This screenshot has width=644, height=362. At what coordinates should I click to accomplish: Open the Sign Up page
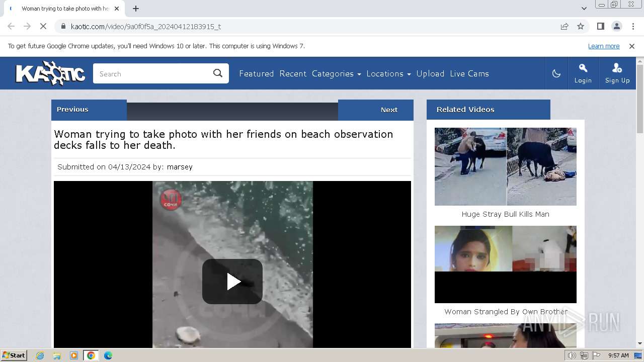[617, 73]
